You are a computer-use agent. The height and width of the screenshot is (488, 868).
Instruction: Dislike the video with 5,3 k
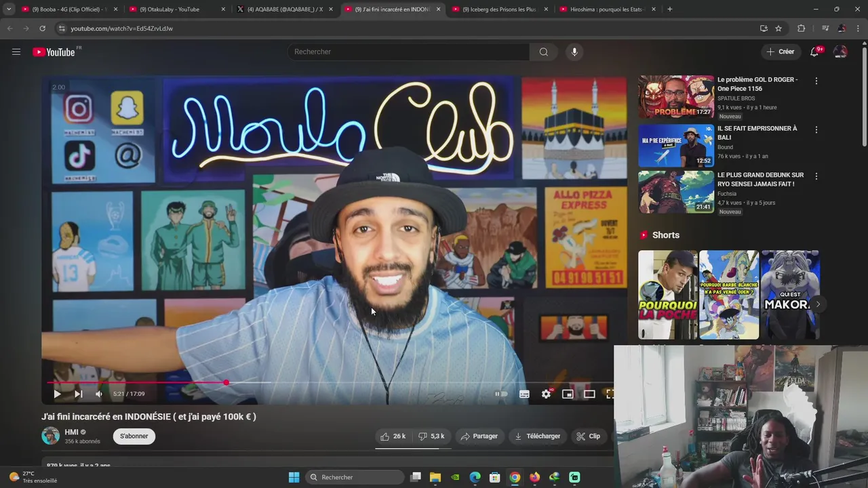pyautogui.click(x=431, y=436)
